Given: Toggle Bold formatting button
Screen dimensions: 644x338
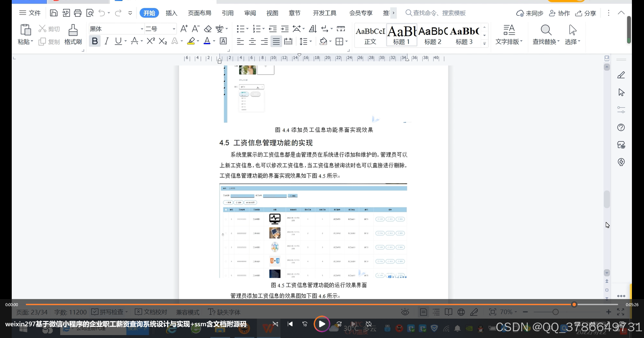Looking at the screenshot, I should coord(95,41).
